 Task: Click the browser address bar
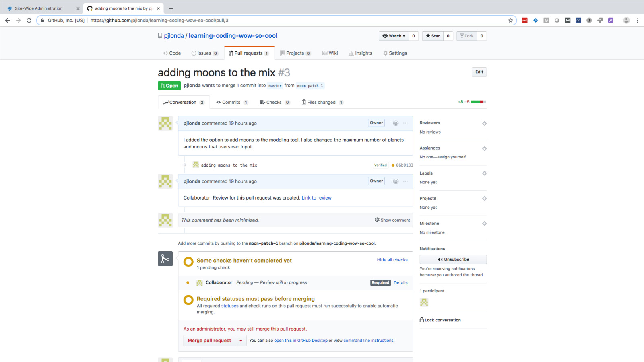[x=282, y=21]
